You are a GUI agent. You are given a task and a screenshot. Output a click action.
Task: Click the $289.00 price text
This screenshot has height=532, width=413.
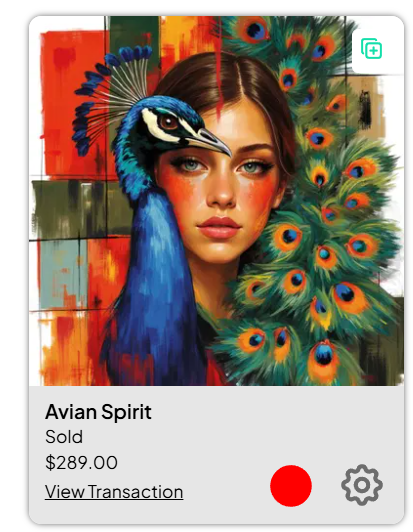pos(81,462)
